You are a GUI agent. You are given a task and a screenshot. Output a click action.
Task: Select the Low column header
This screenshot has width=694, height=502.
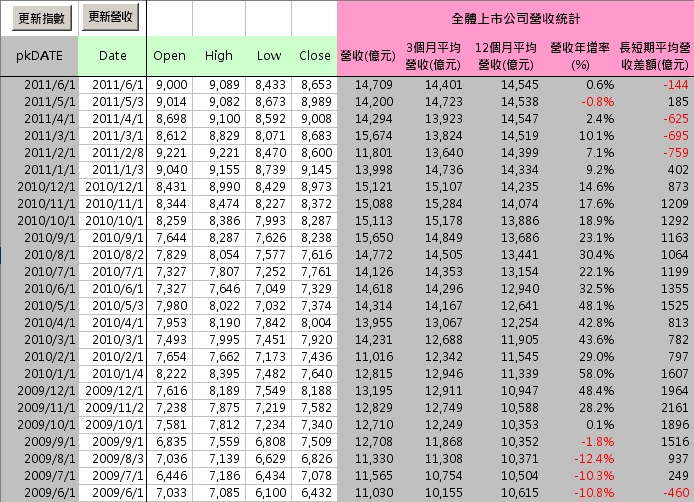pos(269,56)
